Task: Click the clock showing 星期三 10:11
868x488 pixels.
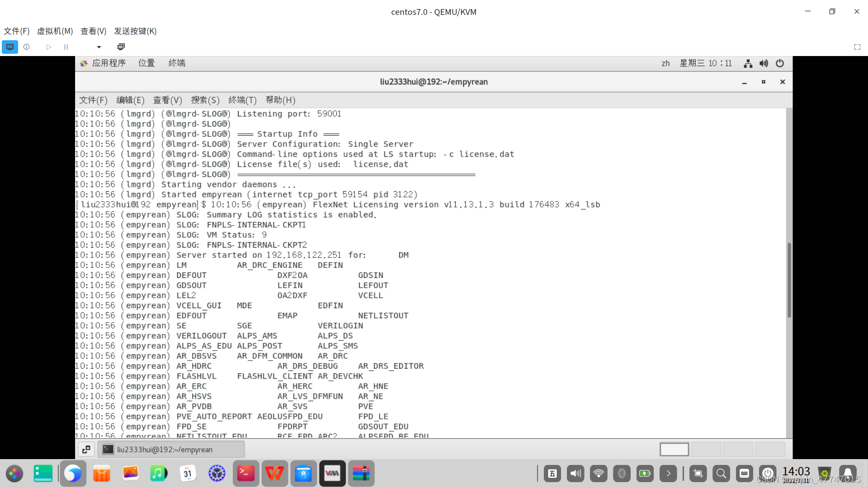Action: coord(706,64)
